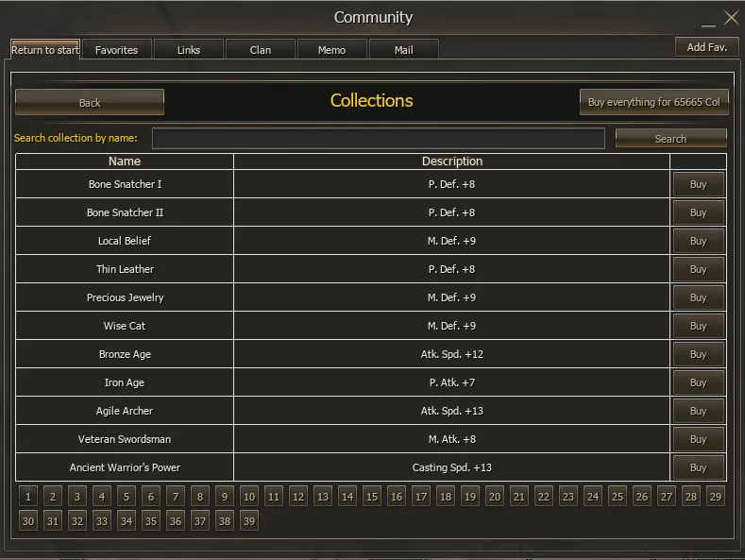Switch to the Clan tab
This screenshot has height=560, width=745.
[261, 50]
